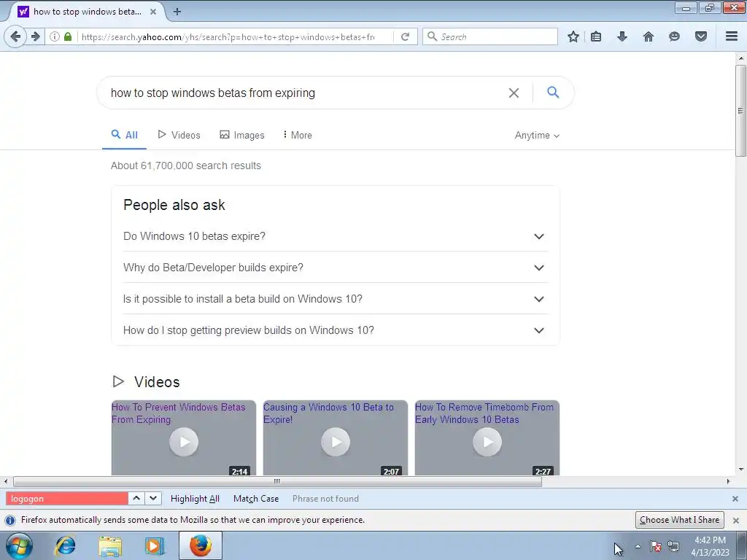The width and height of the screenshot is (747, 560).
Task: Save to Pocket icon in toolbar
Action: [700, 36]
